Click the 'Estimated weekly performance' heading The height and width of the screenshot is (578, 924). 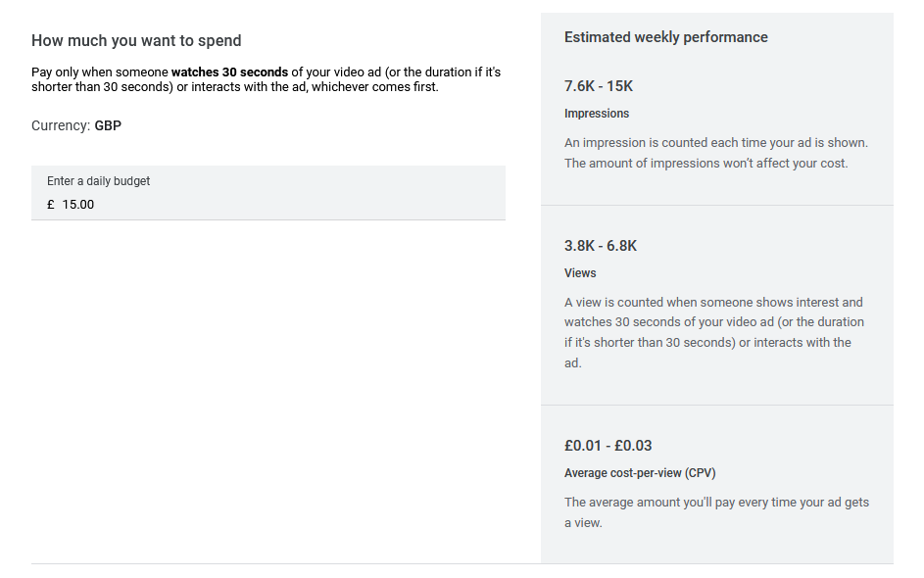(x=665, y=37)
